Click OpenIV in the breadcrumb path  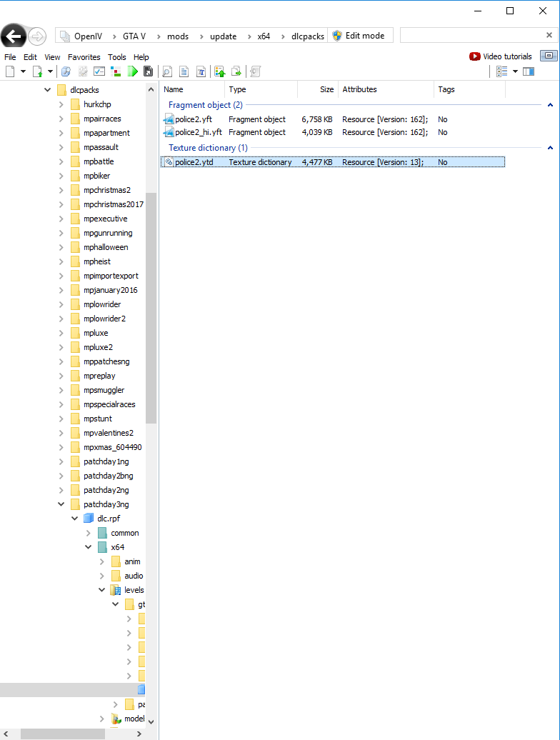88,36
